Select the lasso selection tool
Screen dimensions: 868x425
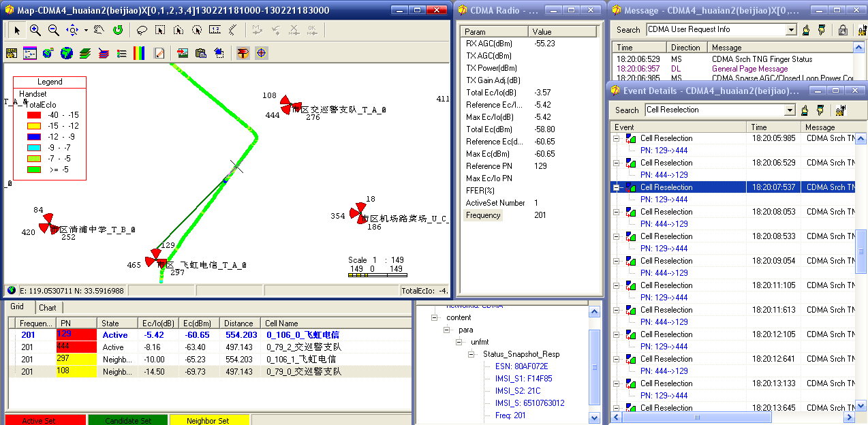[x=142, y=30]
